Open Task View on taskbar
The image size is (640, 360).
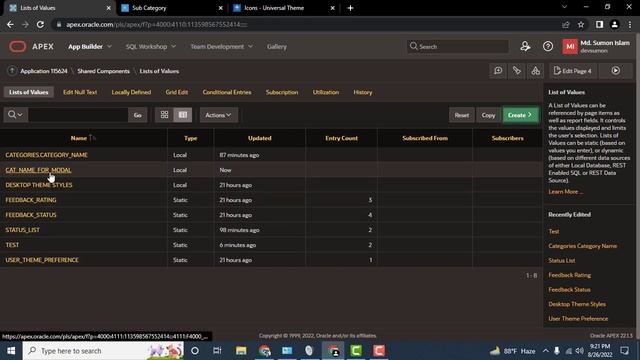(217, 351)
